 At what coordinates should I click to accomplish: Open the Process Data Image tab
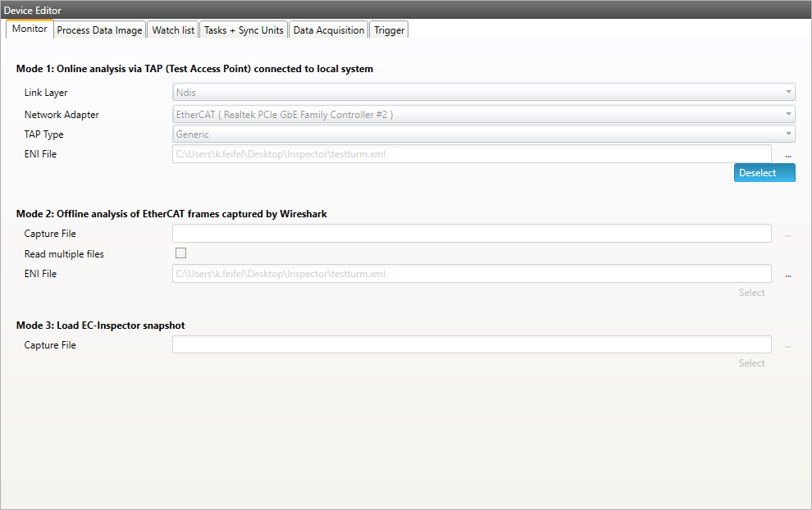coord(100,30)
